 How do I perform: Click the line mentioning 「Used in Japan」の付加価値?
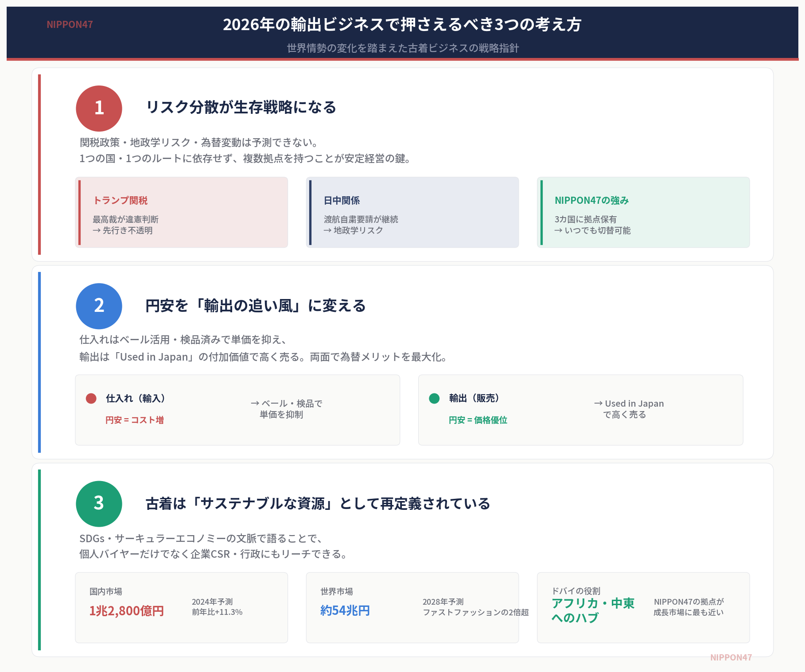(263, 357)
